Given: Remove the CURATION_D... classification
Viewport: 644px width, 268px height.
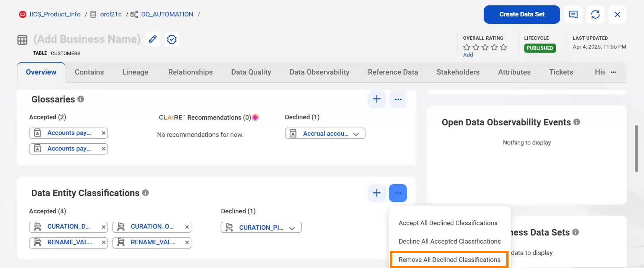Looking at the screenshot, I should point(103,227).
